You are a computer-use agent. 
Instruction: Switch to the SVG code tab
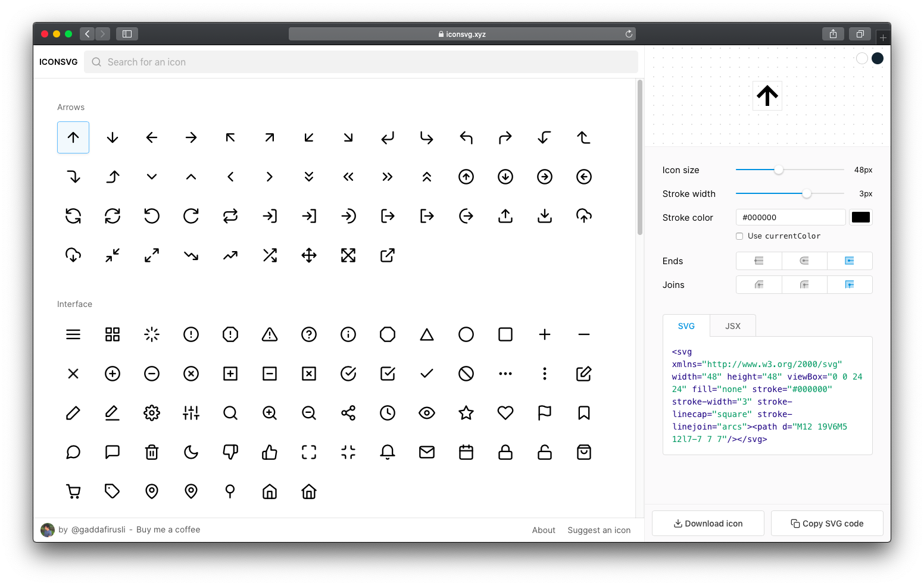(686, 326)
